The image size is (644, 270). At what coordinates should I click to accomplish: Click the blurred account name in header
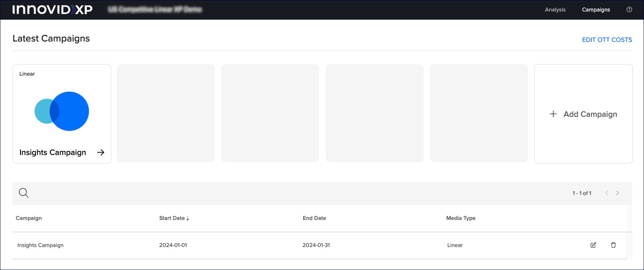(155, 10)
